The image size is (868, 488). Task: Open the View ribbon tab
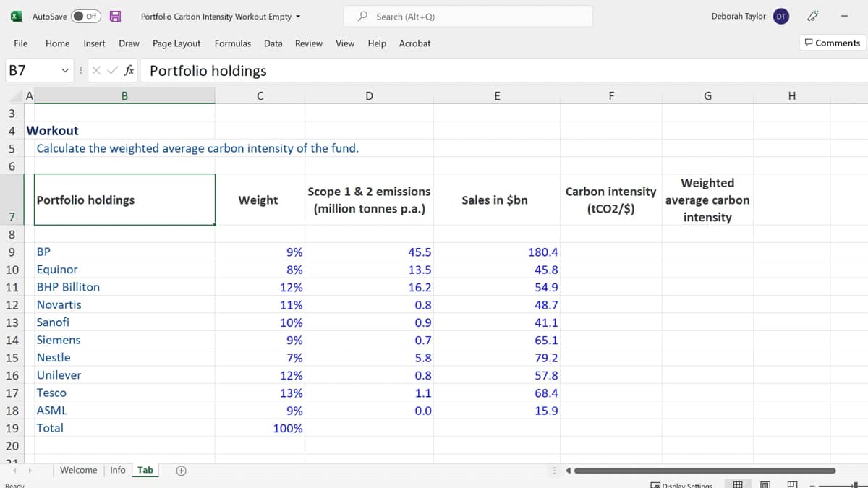coord(345,43)
